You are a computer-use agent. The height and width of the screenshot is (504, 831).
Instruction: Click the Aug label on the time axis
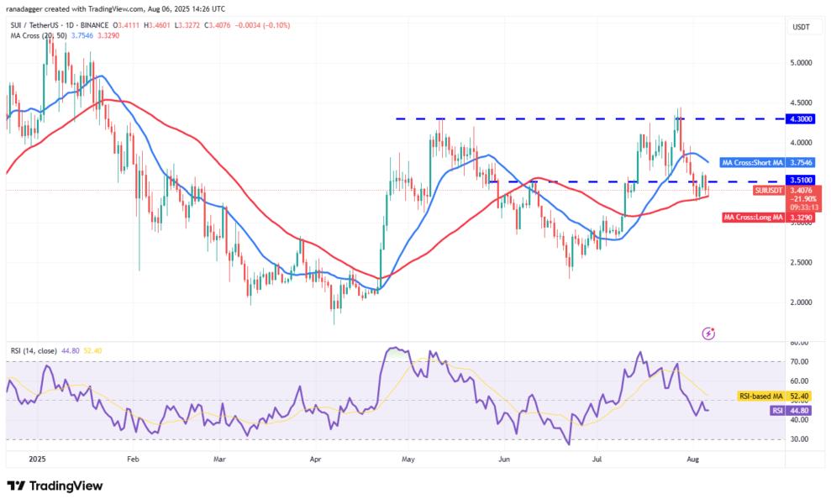click(x=694, y=459)
